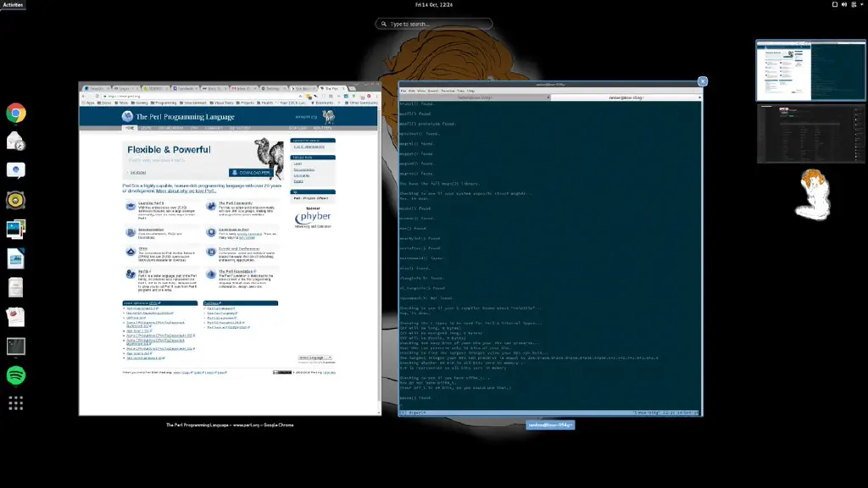Open File menu in terminal window

pos(403,91)
